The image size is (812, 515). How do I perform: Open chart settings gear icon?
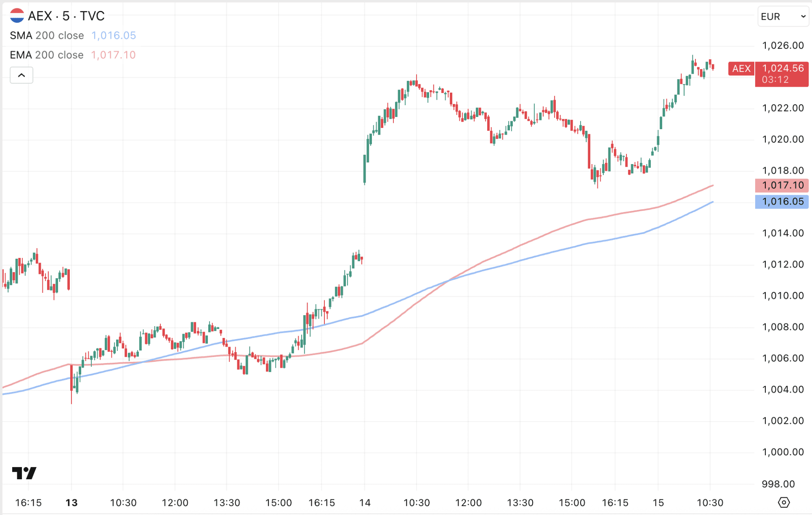[x=783, y=502]
